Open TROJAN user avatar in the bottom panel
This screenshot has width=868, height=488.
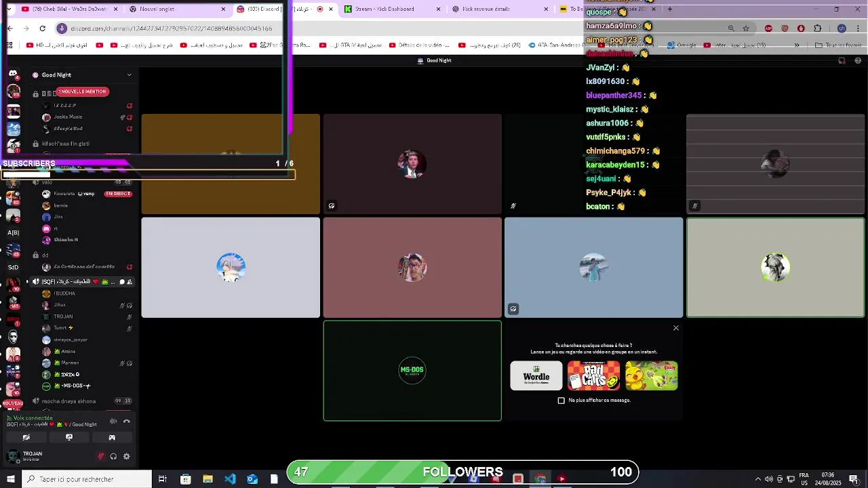tap(12, 456)
